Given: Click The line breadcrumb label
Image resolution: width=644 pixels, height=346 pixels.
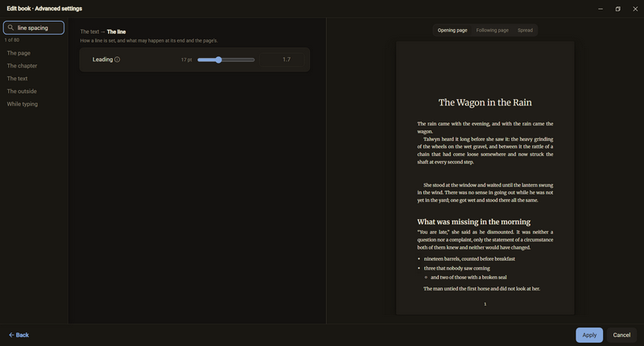Looking at the screenshot, I should [x=116, y=31].
